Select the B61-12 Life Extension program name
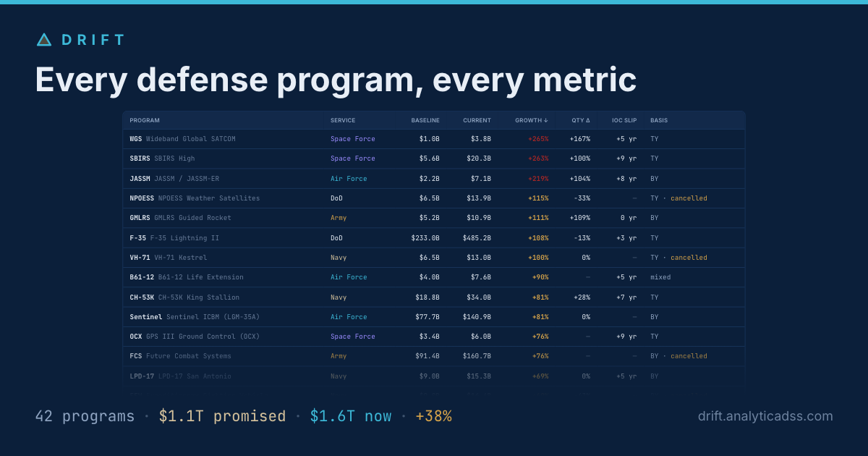The image size is (868, 456). pos(187,277)
